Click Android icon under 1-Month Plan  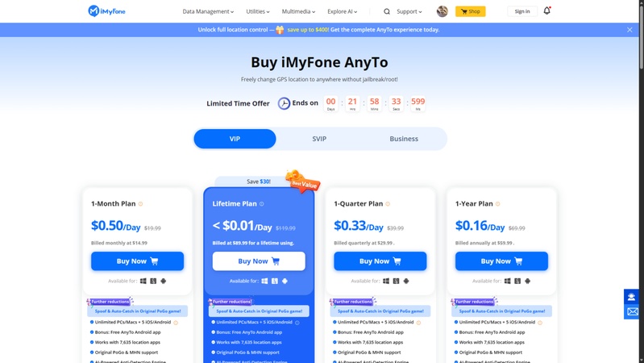164,281
